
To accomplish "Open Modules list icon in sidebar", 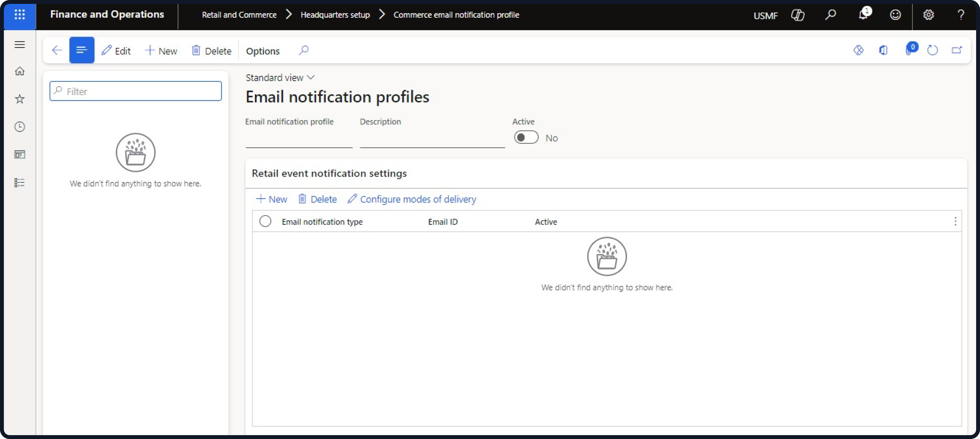I will click(x=20, y=183).
